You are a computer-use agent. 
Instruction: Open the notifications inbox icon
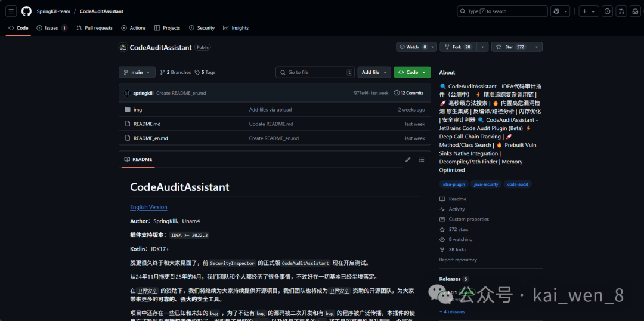pos(635,11)
